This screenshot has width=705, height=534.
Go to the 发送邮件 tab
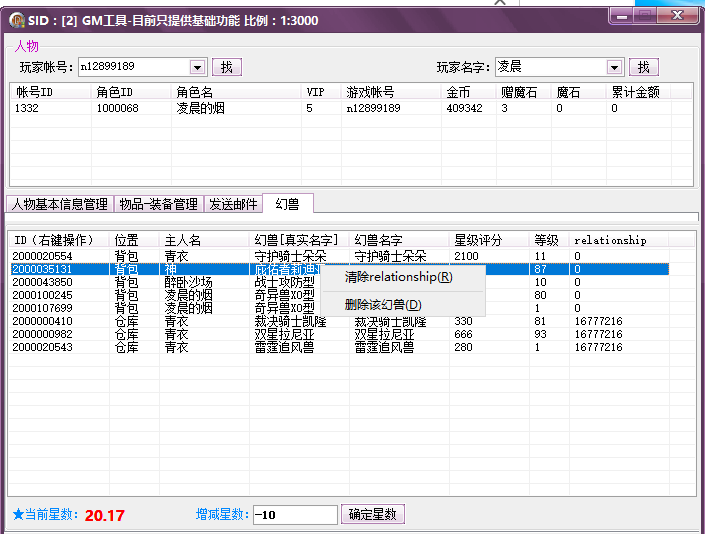pyautogui.click(x=232, y=204)
